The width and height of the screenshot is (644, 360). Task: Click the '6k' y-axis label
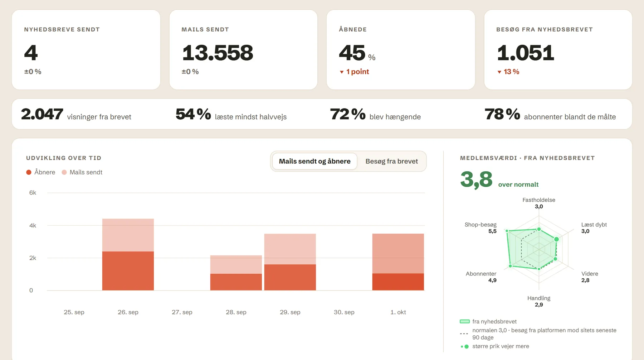pos(33,193)
